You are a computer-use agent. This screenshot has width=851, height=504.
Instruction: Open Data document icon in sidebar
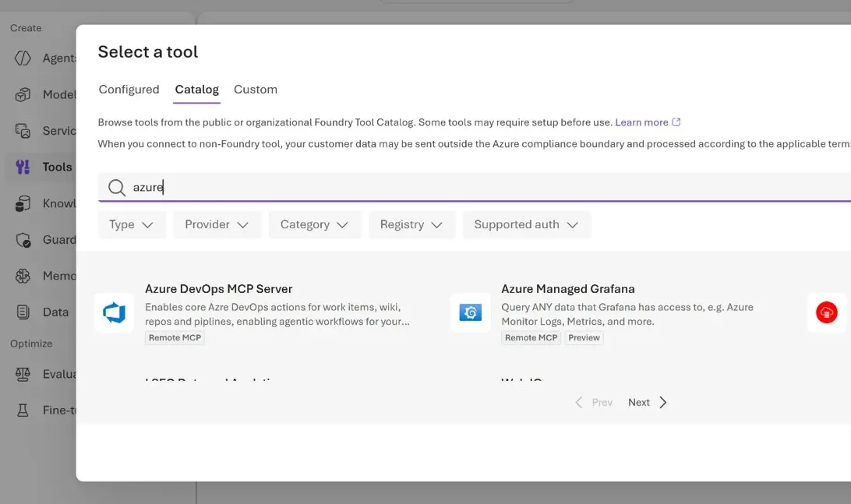point(23,312)
